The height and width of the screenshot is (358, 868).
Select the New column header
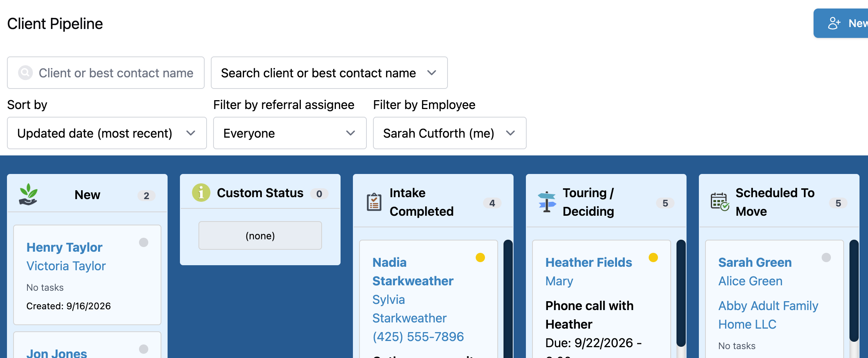87,194
